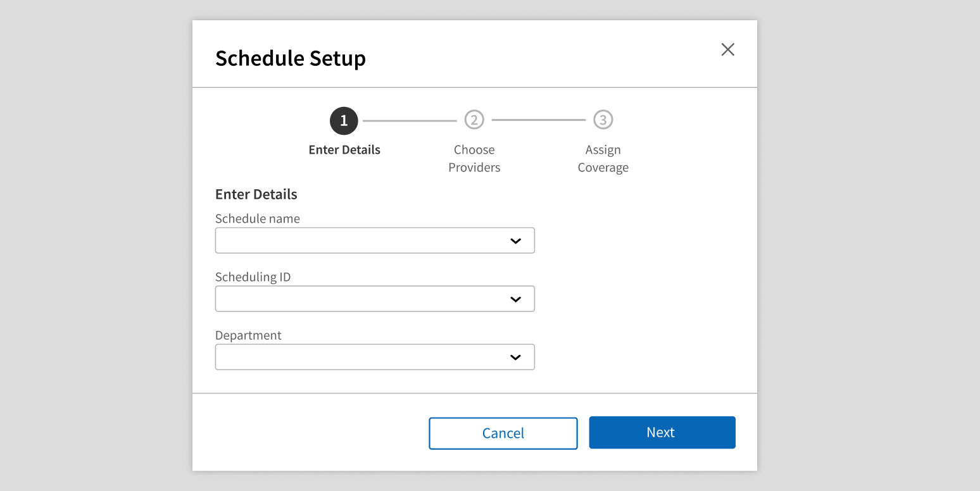Click the Cancel button
980x491 pixels.
point(503,433)
